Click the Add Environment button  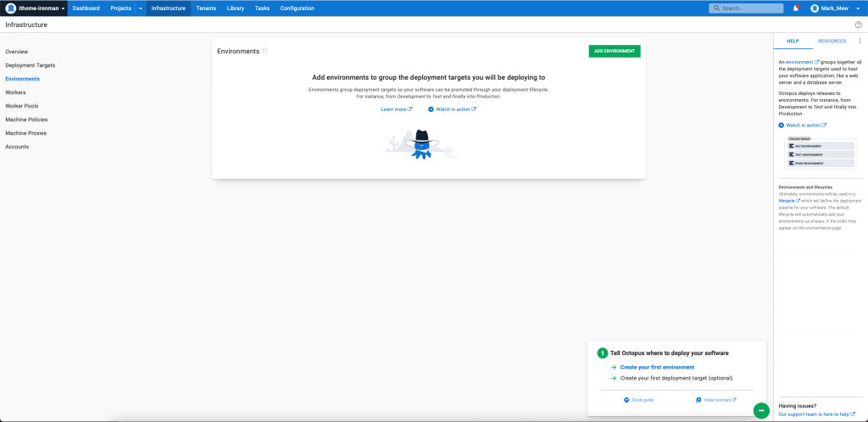point(615,51)
